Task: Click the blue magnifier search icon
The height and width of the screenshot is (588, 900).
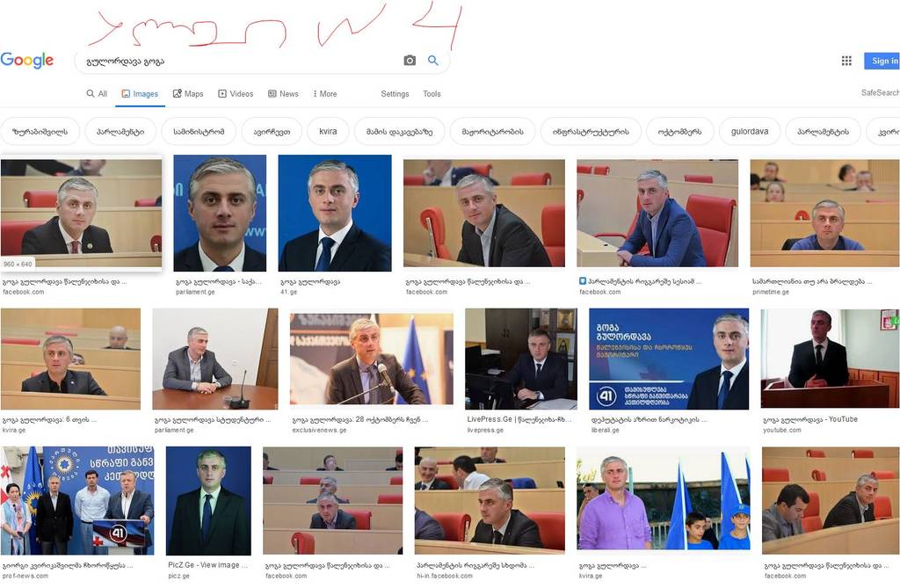Action: point(432,61)
